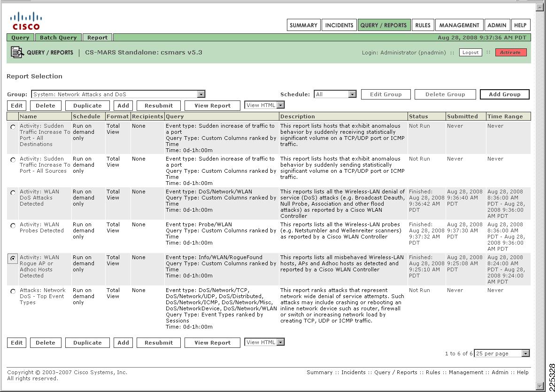Select the Sudden Traffic Increase All Destinations report radio
Screen dimensions: 555x392
pyautogui.click(x=13, y=127)
